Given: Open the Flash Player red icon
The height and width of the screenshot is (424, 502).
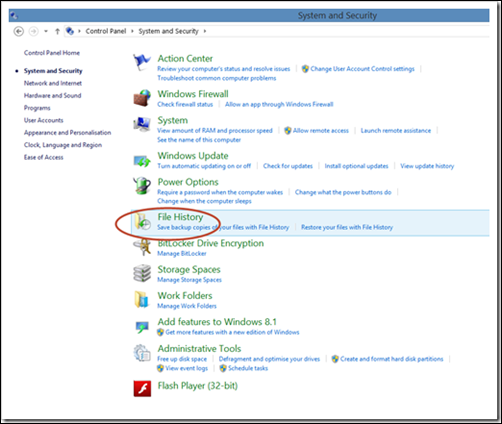Looking at the screenshot, I should (142, 389).
